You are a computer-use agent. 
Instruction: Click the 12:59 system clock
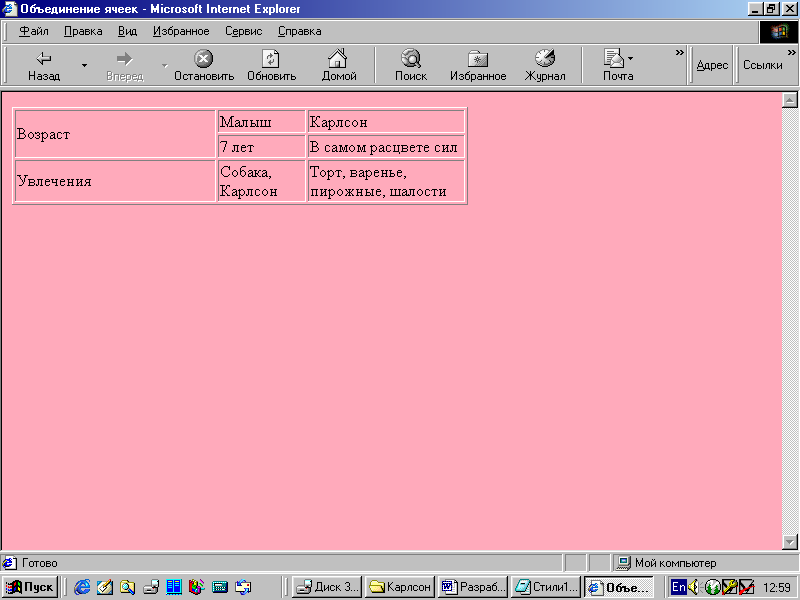click(x=777, y=588)
